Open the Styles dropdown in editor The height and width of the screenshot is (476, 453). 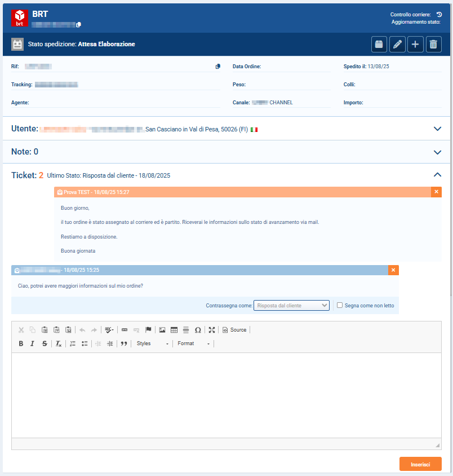[152, 343]
